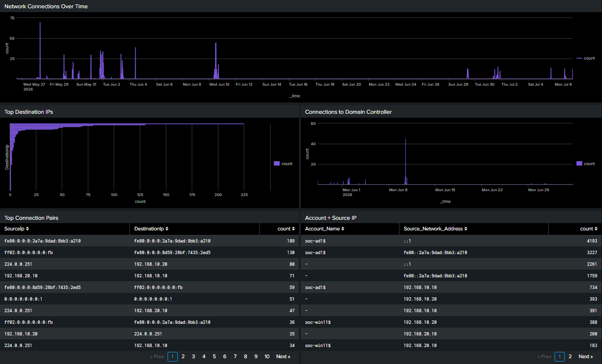Click count legend swatch in Top Destination IPs
Screen dimensions: 602x364
click(x=277, y=164)
